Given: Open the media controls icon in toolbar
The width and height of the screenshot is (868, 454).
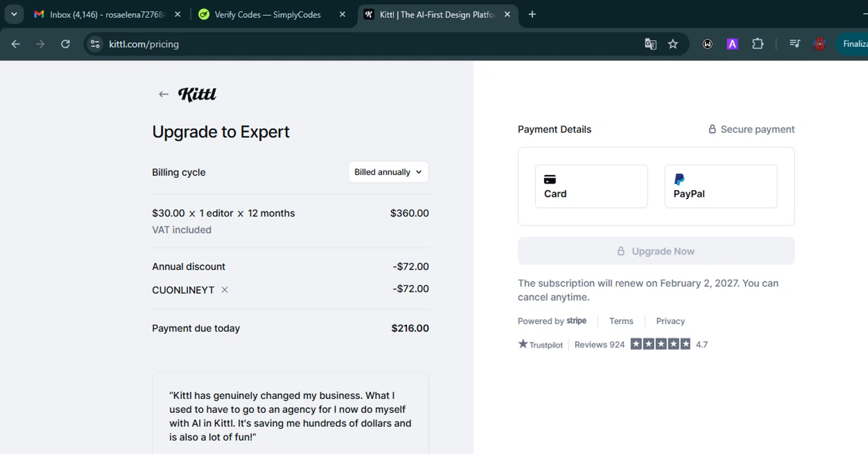Looking at the screenshot, I should [795, 44].
